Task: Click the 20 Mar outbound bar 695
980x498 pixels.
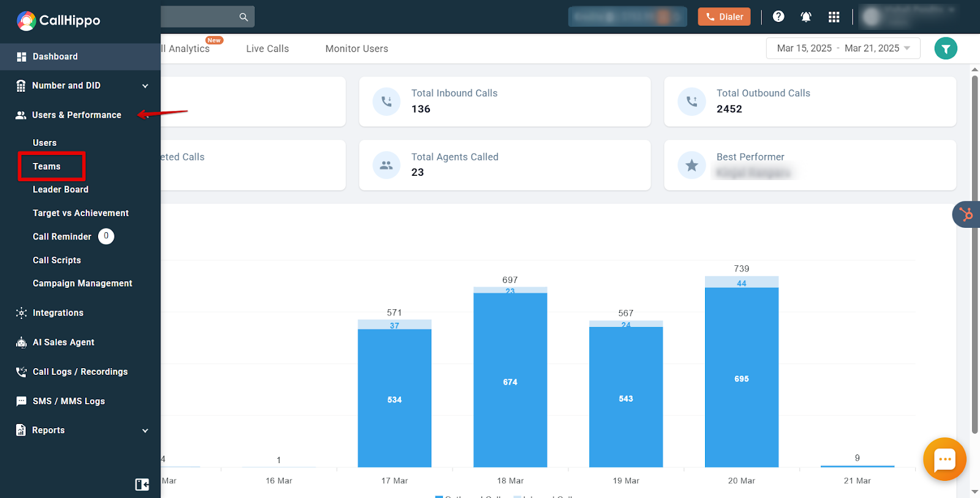Action: (x=742, y=377)
